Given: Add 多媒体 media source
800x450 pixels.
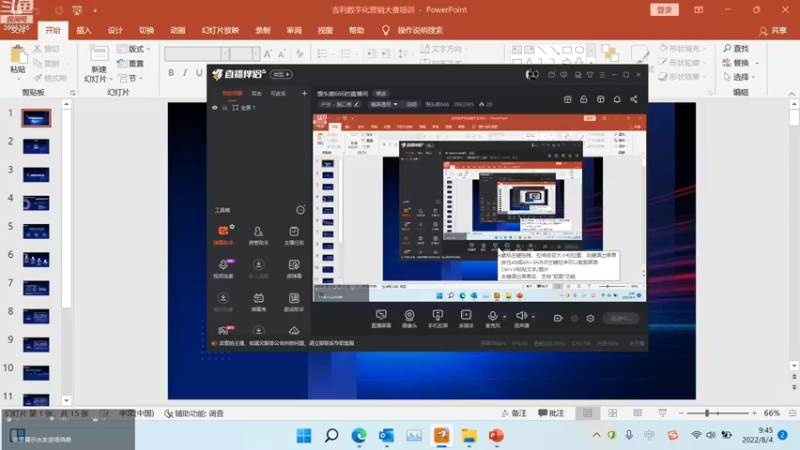Looking at the screenshot, I should [466, 318].
